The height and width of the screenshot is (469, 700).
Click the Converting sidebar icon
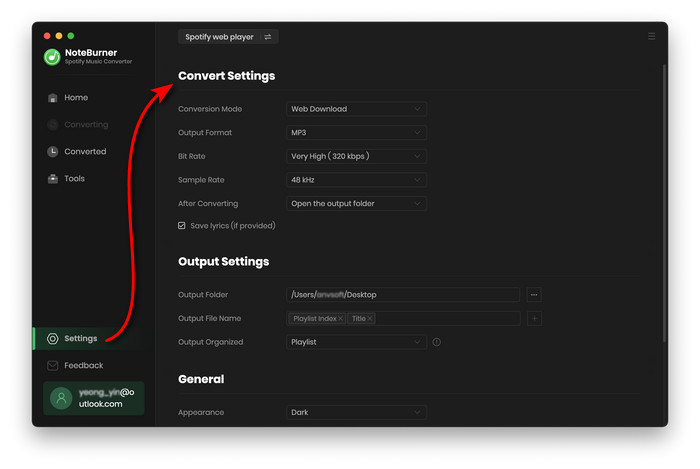[53, 125]
